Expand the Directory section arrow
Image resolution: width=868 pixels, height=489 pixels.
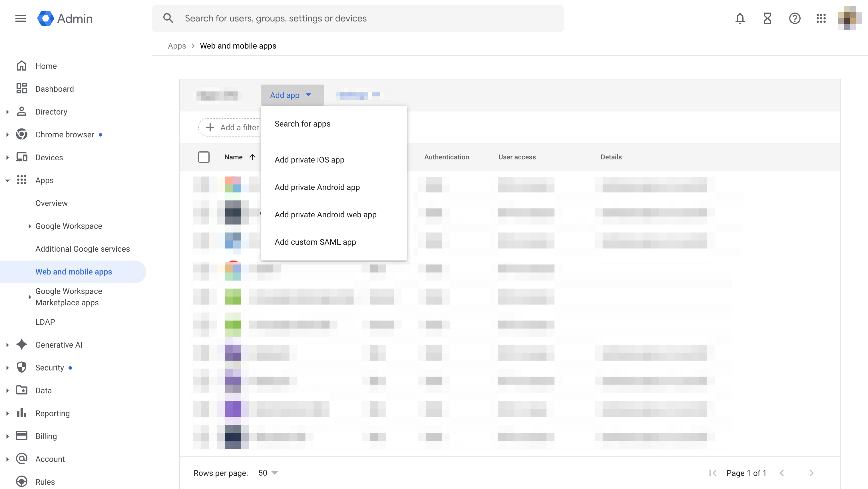point(7,112)
